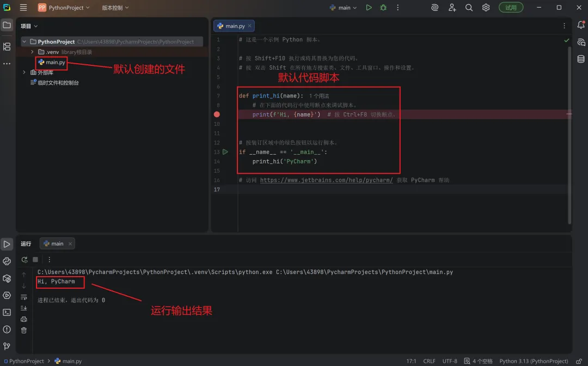Open Search Everywhere magnifier

coord(469,8)
